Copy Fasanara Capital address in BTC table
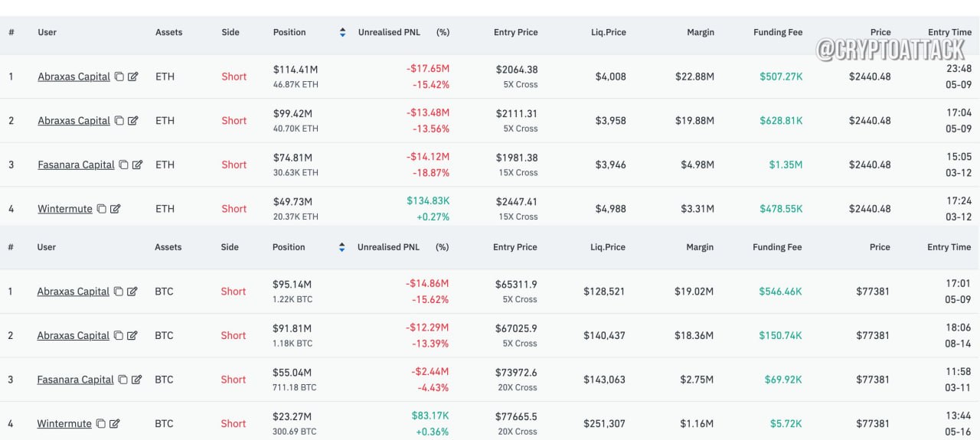Screen dimensions: 980x440 click(122, 380)
